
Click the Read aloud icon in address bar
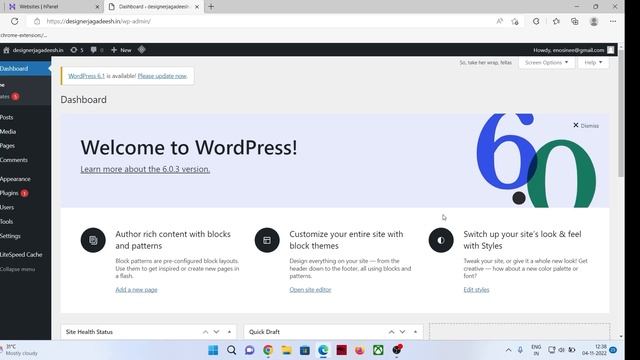(500, 21)
